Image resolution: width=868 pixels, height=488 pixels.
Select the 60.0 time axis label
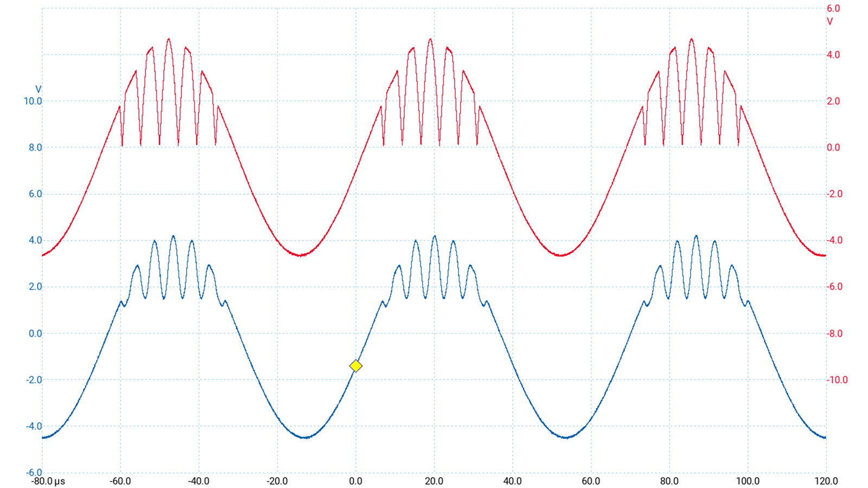(591, 481)
